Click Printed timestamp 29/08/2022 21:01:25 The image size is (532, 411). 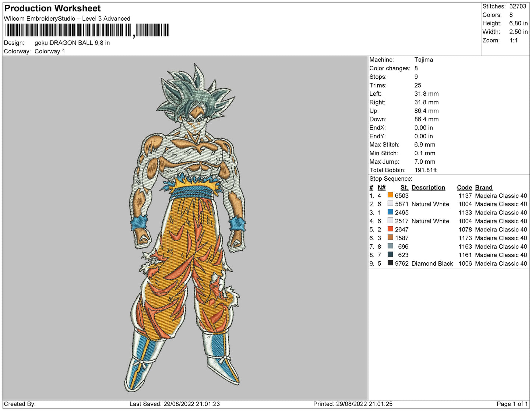(x=364, y=404)
